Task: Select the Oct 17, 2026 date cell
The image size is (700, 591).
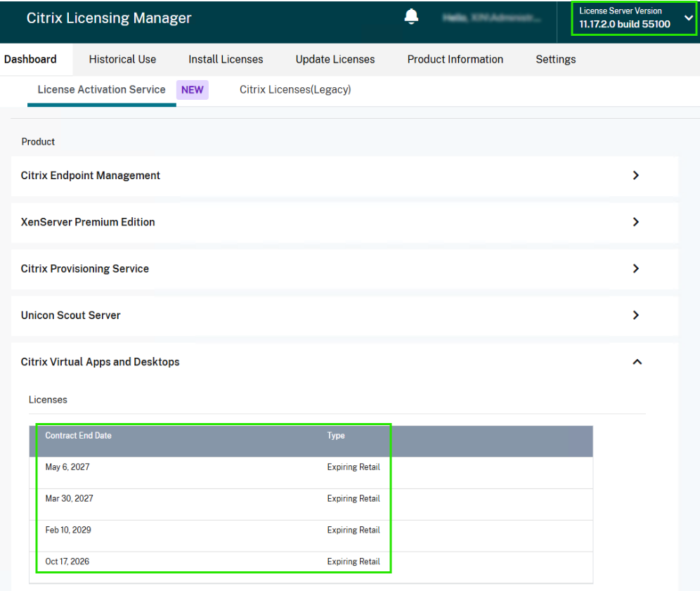Action: click(67, 561)
